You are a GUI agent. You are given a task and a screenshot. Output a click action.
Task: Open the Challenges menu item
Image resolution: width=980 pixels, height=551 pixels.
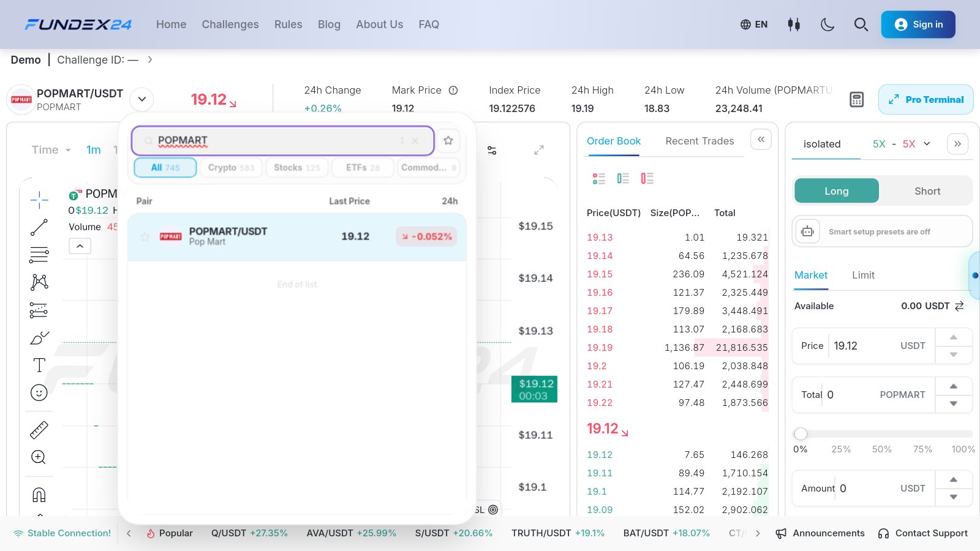click(x=230, y=24)
